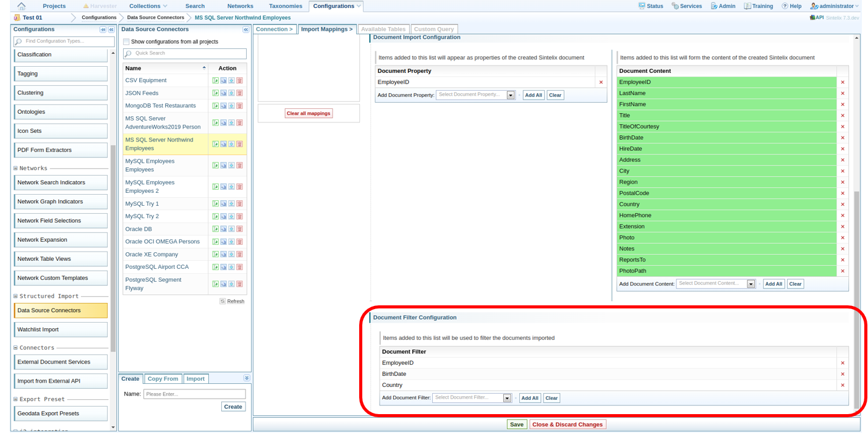Viewport: 868px width, 437px height.
Task: Enable Show configurations from all projects
Action: (127, 42)
